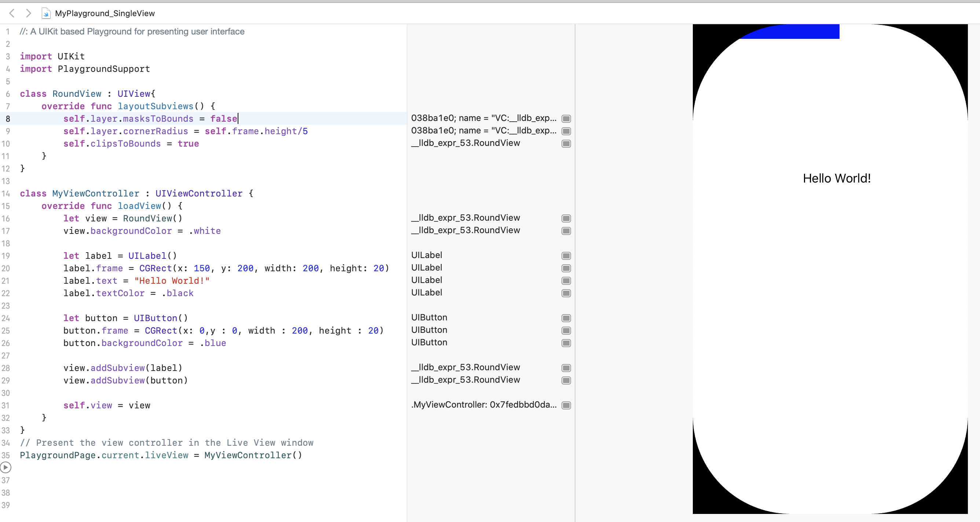
Task: Toggle result view for button backgroundColor line
Action: coord(566,343)
